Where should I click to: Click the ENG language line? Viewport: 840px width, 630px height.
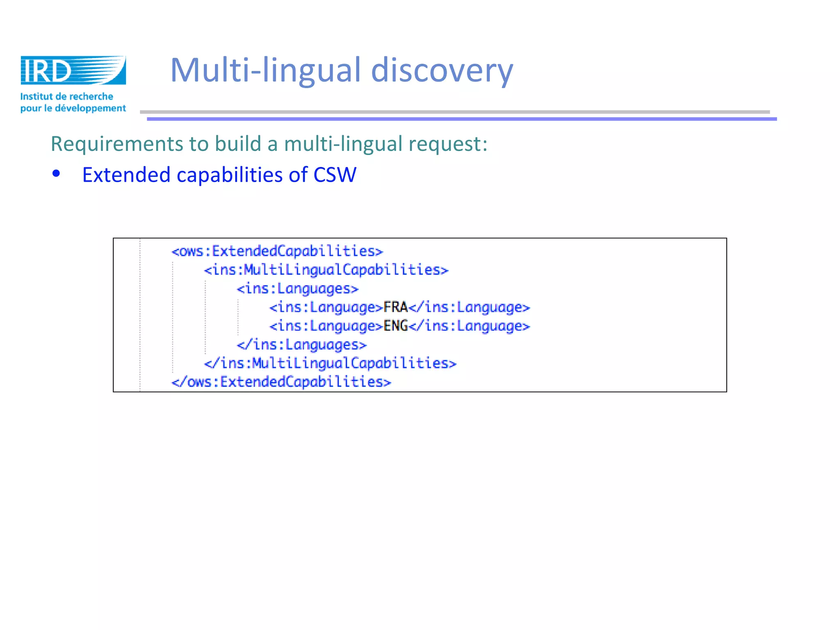(400, 326)
